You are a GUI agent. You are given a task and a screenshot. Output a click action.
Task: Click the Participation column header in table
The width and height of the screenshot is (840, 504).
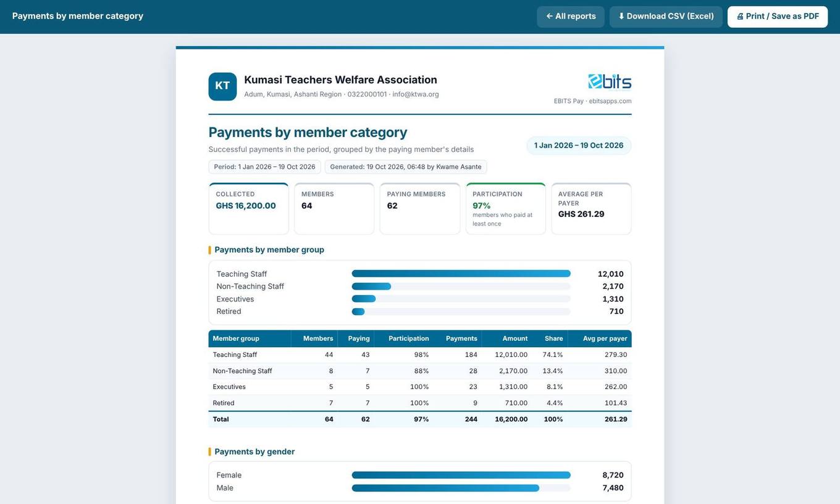pyautogui.click(x=404, y=338)
